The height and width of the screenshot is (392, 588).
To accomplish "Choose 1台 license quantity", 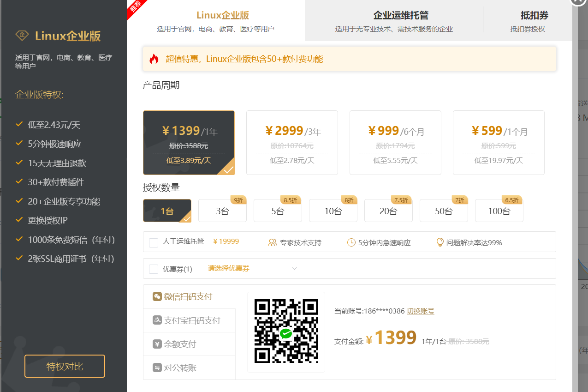I will [167, 211].
